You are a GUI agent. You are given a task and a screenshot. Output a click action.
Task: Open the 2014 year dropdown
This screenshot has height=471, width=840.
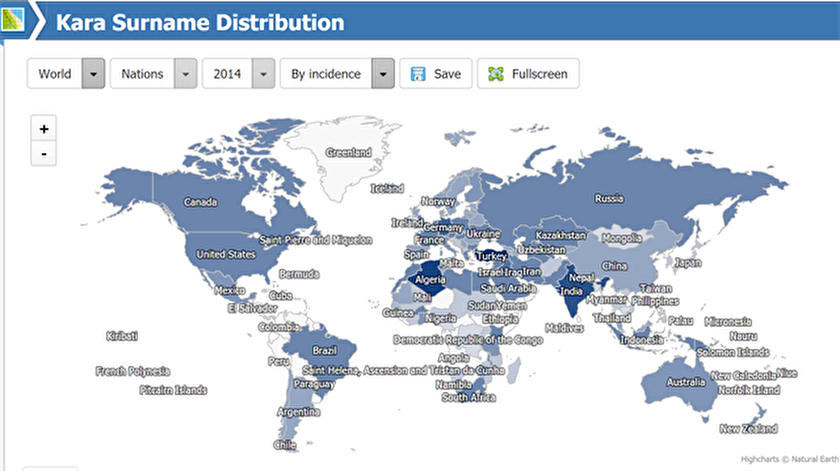238,73
